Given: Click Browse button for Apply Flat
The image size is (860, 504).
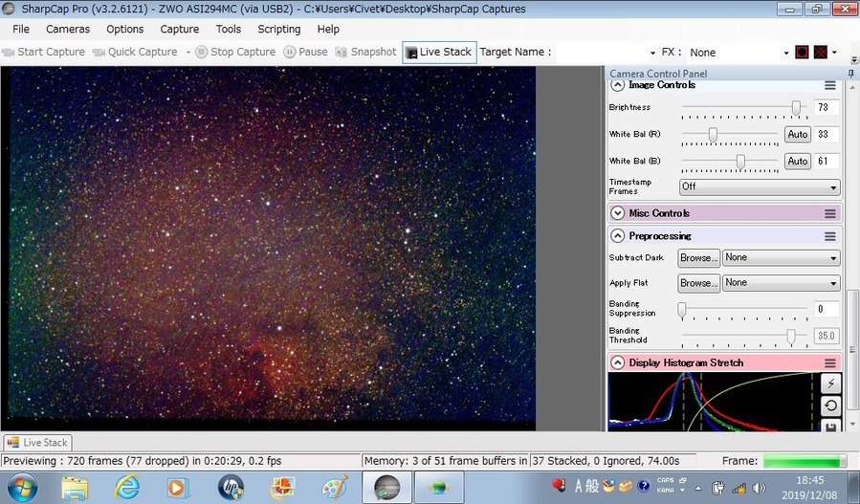Looking at the screenshot, I should point(698,283).
